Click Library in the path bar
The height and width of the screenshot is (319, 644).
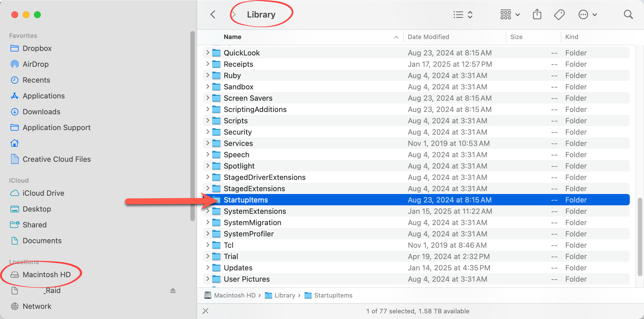pyautogui.click(x=285, y=295)
